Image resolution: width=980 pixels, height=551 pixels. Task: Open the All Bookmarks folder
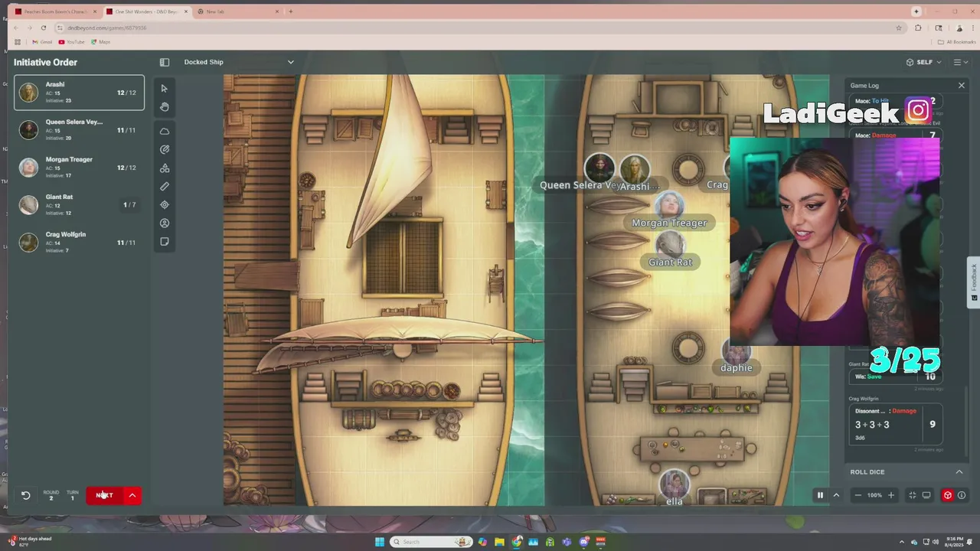957,42
